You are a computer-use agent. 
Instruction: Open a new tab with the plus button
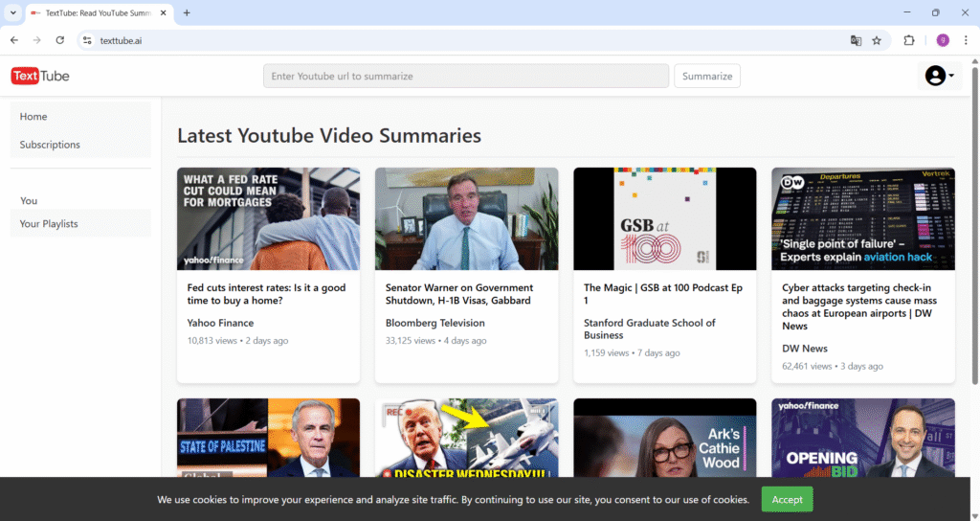187,13
